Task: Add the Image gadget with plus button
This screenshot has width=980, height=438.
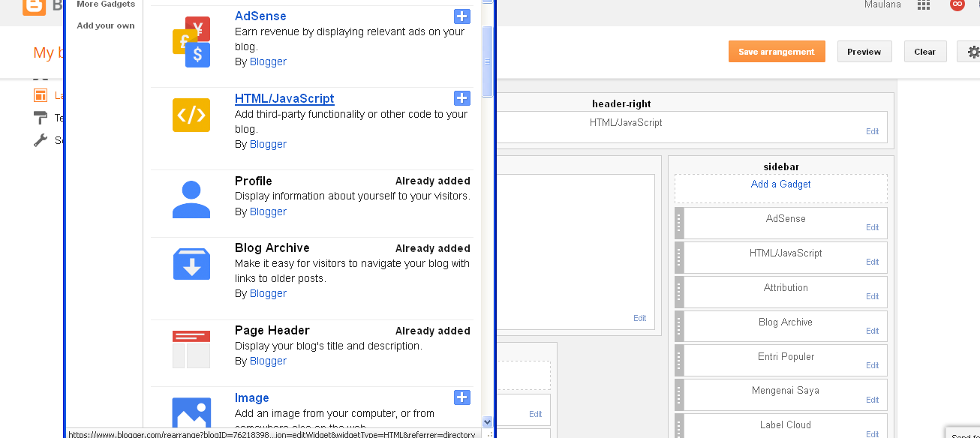Action: pos(462,397)
